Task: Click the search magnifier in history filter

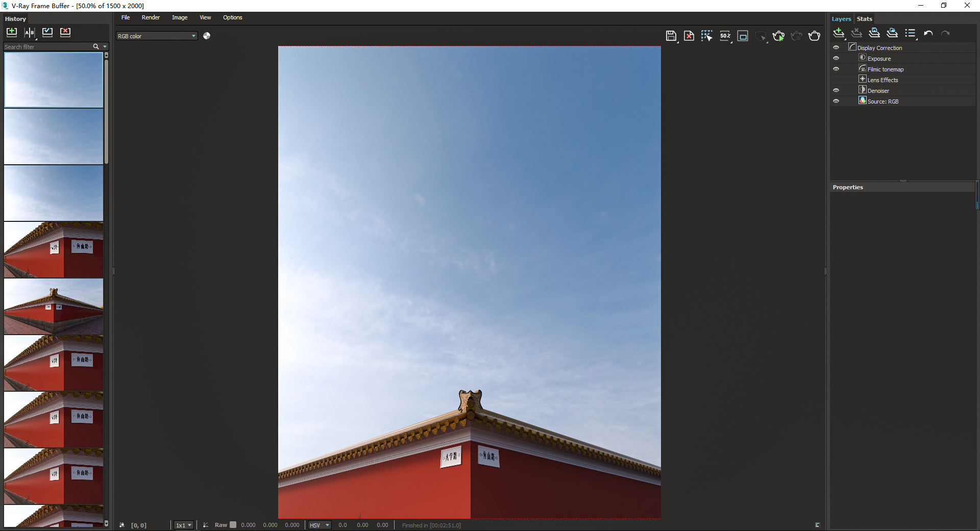Action: click(x=95, y=46)
